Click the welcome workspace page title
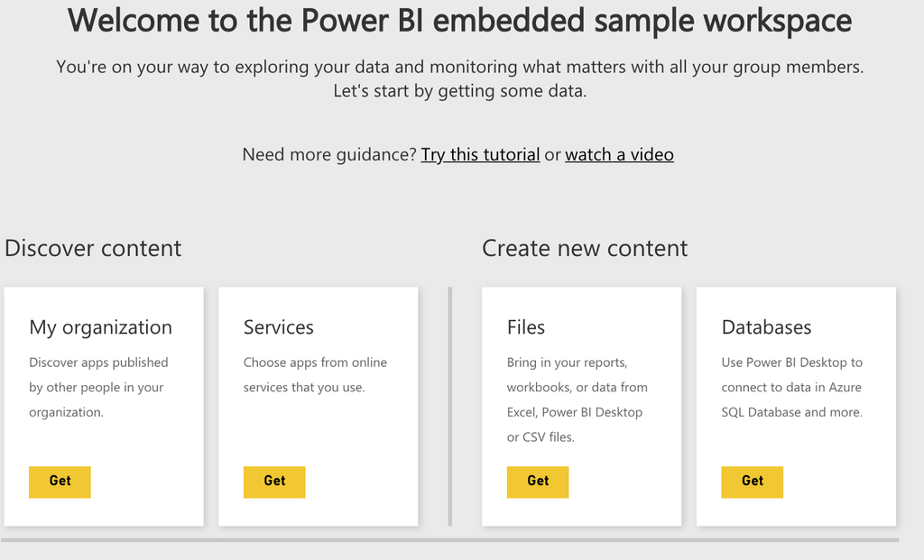The height and width of the screenshot is (560, 924). point(459,20)
